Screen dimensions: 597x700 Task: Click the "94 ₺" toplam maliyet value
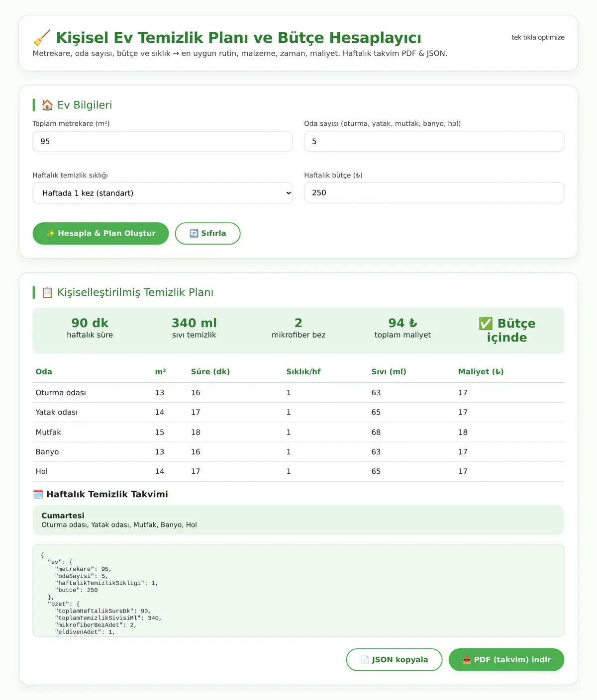click(x=403, y=323)
